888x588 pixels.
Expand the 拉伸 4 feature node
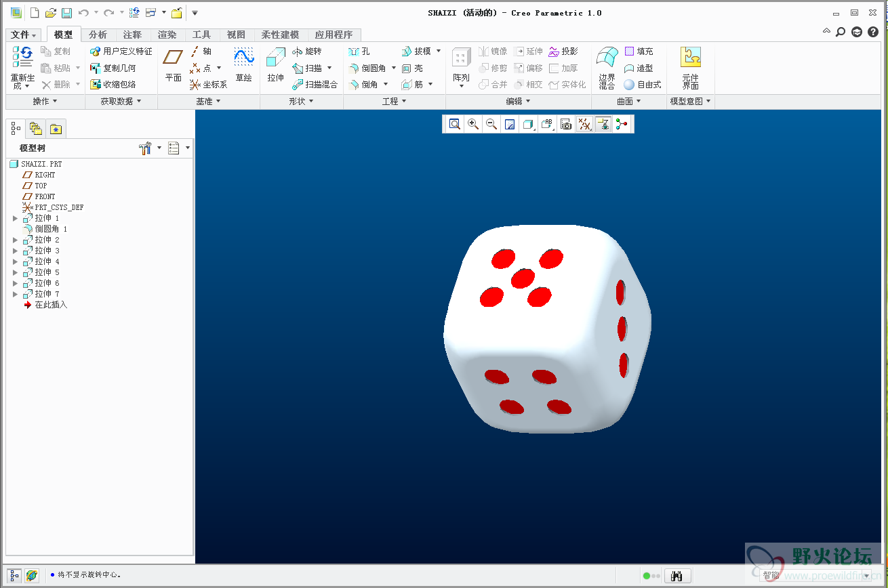pos(16,261)
